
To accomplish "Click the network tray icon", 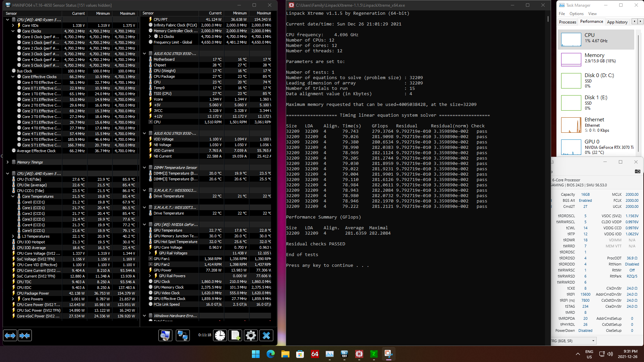I will 602,354.
